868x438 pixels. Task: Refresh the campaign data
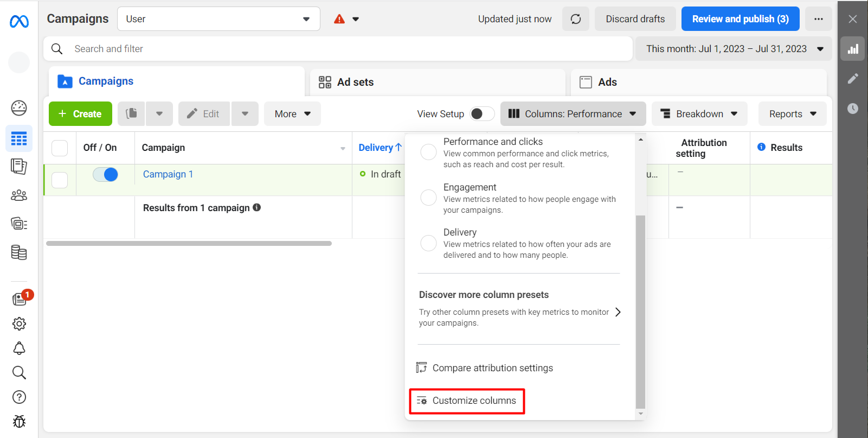point(576,19)
